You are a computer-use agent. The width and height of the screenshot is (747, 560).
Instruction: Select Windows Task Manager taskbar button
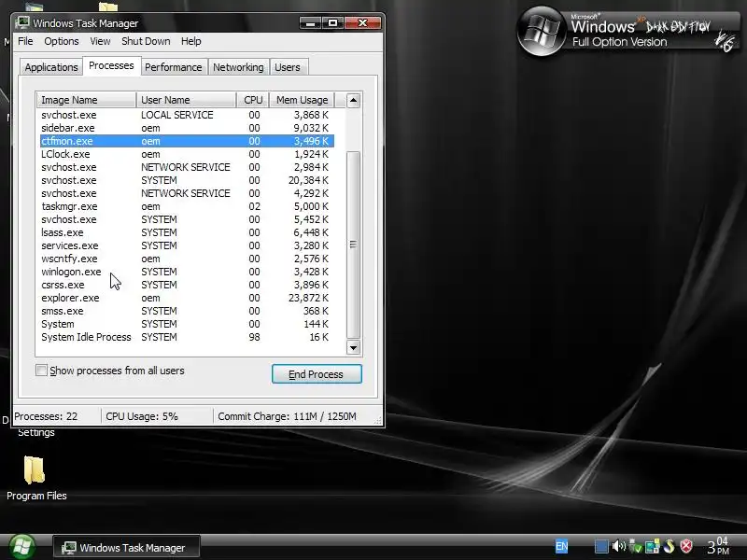(126, 548)
